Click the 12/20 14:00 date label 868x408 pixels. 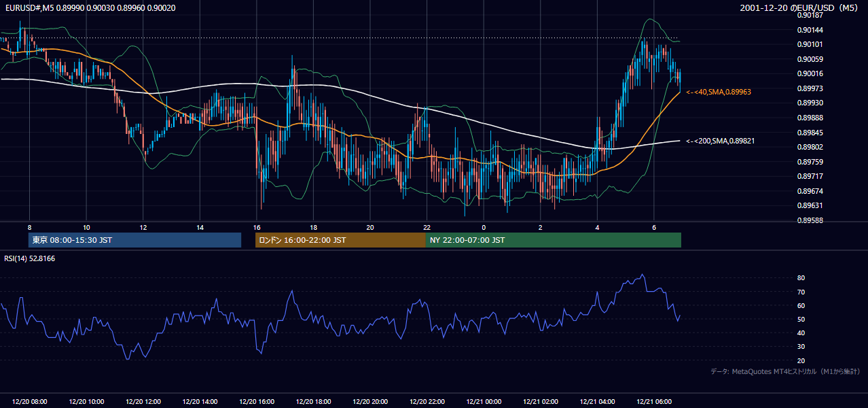click(x=200, y=402)
